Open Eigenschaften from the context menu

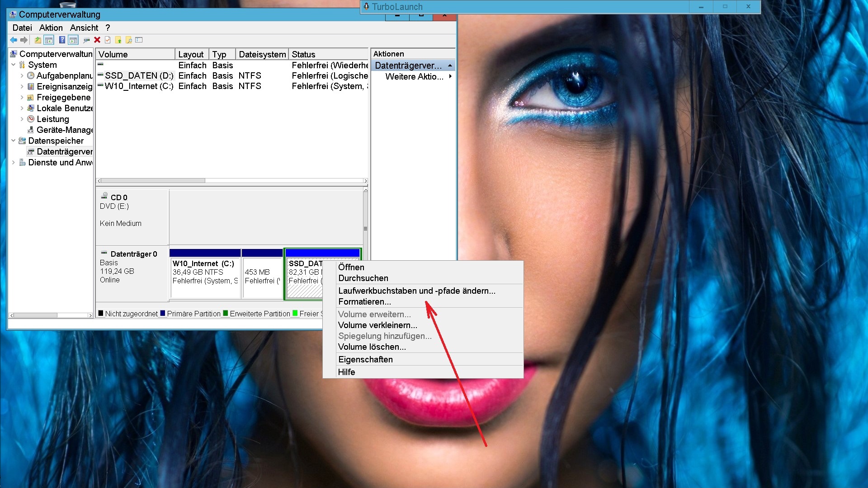click(x=423, y=360)
